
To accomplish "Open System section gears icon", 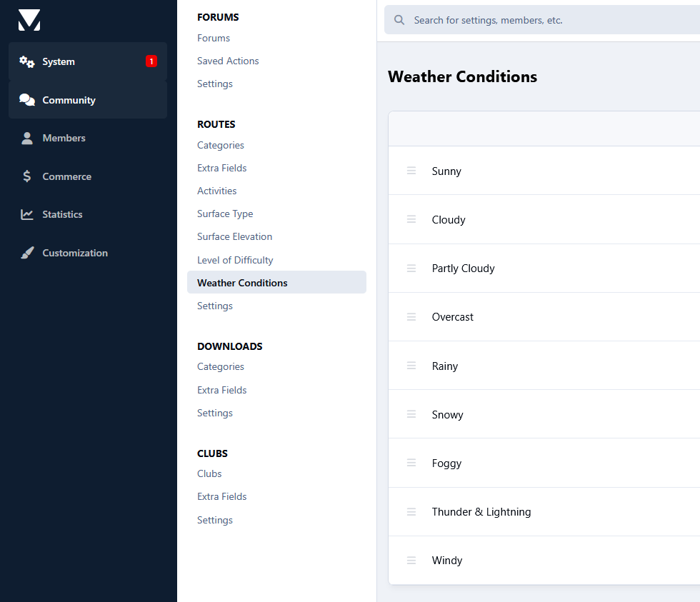I will click(x=27, y=61).
